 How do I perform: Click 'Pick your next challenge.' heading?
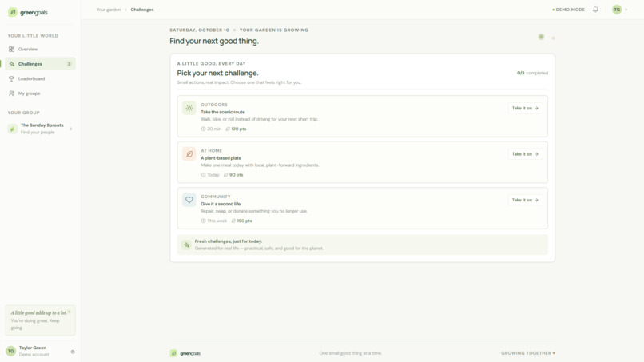click(217, 74)
